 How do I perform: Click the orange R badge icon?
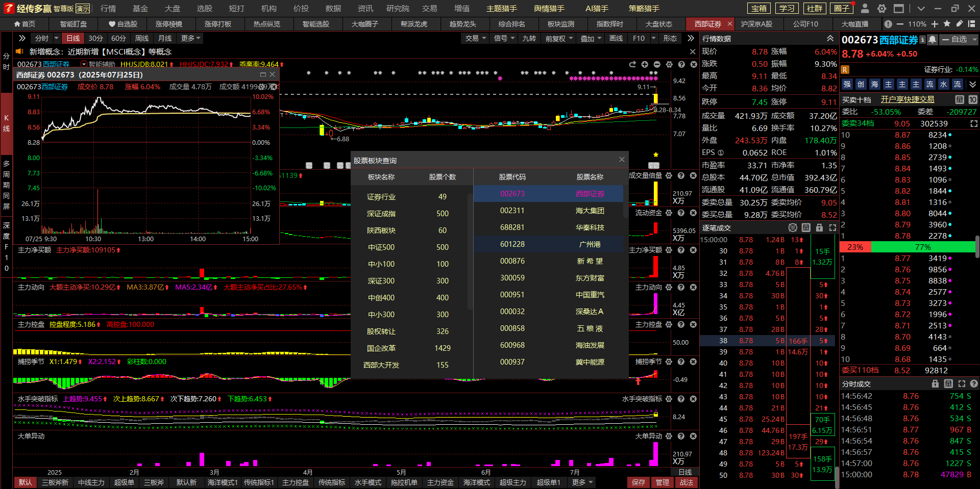(845, 69)
